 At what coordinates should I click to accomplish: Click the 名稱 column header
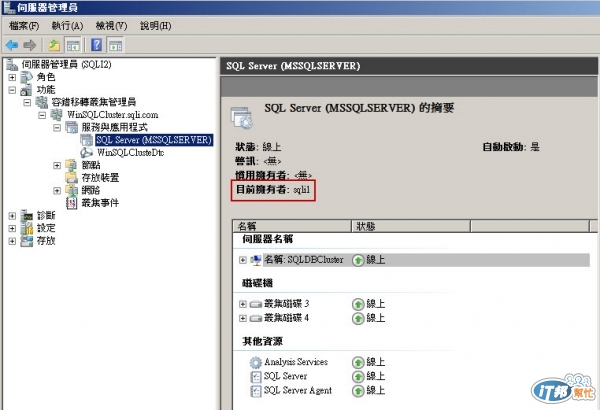pos(292,226)
